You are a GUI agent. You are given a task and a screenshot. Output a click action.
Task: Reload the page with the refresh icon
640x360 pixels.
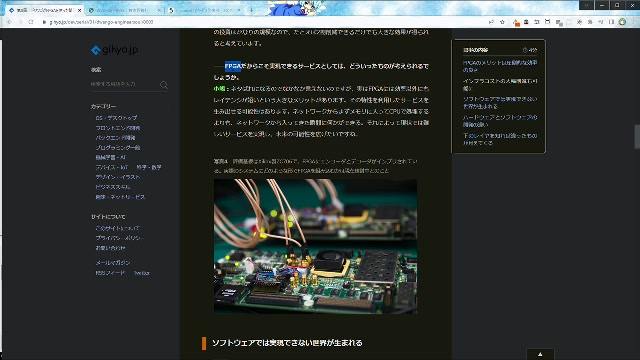(x=31, y=22)
